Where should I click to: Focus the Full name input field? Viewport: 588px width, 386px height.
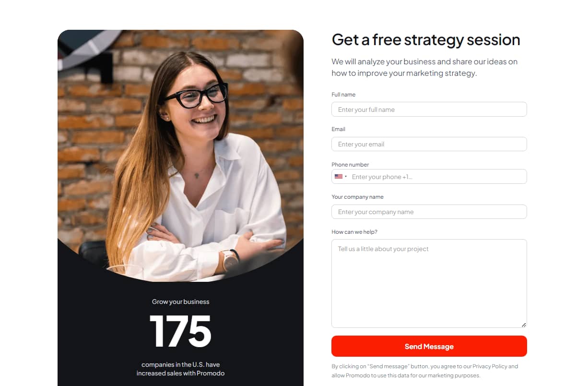pos(429,109)
